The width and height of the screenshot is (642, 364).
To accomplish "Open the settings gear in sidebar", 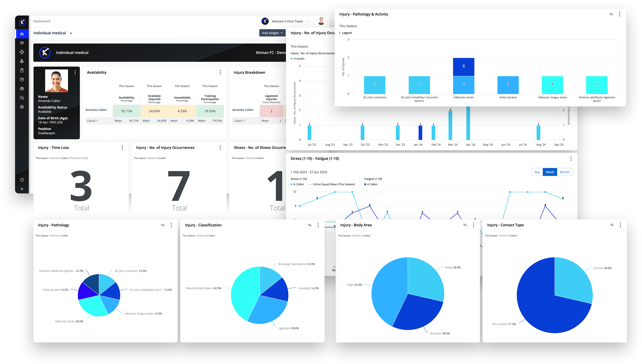I will 22,107.
